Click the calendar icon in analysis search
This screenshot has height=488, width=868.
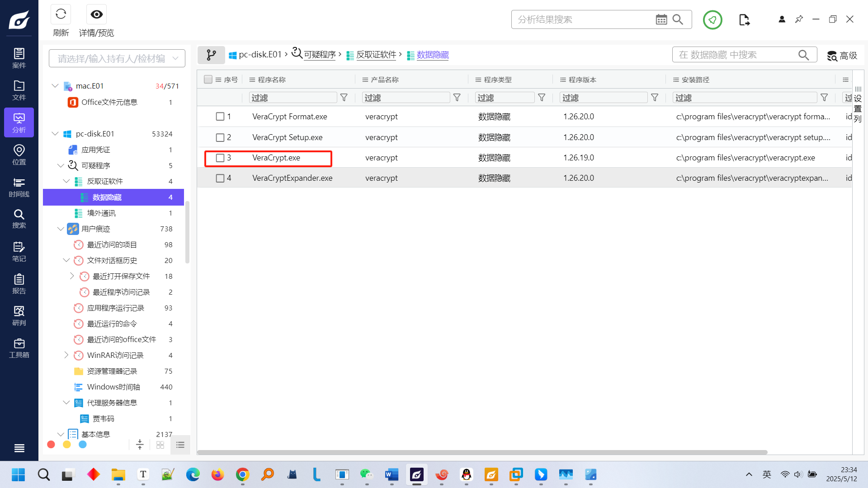(661, 19)
